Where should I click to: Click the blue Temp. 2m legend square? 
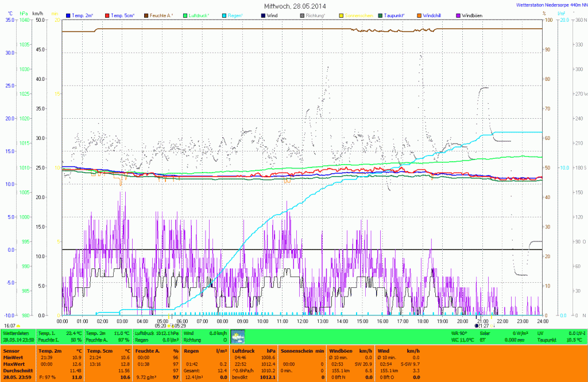point(69,15)
